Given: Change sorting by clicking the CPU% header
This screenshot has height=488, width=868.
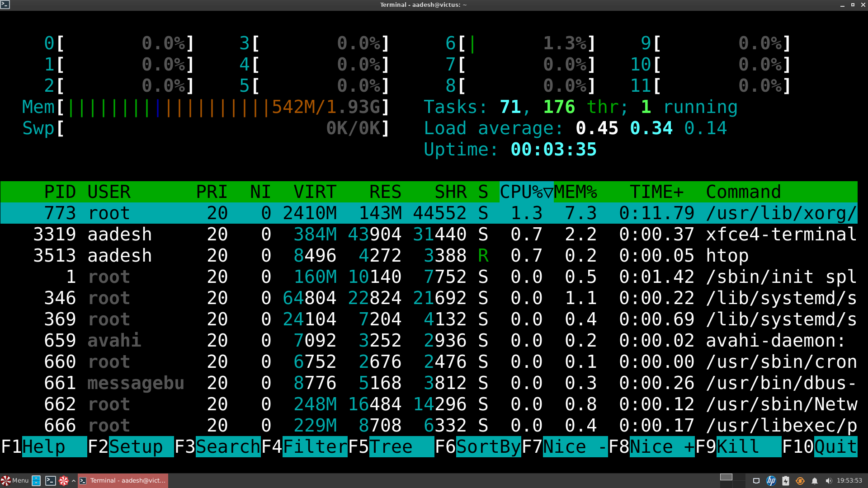Looking at the screenshot, I should 524,192.
